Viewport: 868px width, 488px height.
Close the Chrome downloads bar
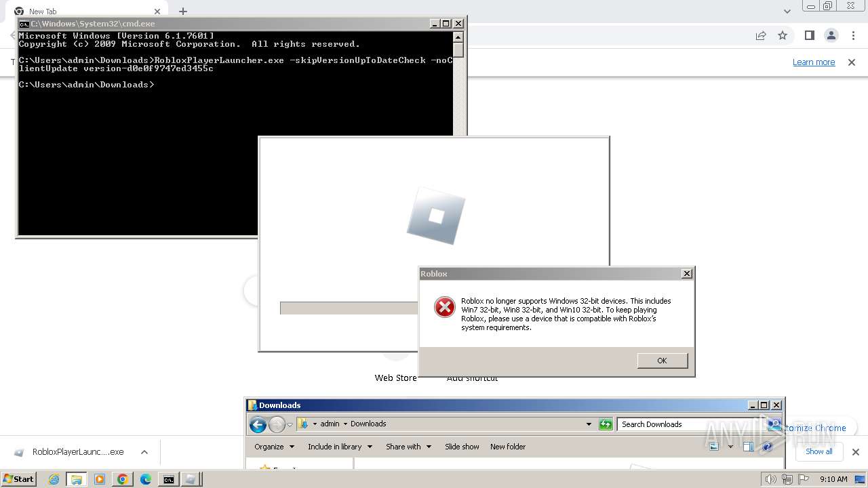(856, 452)
